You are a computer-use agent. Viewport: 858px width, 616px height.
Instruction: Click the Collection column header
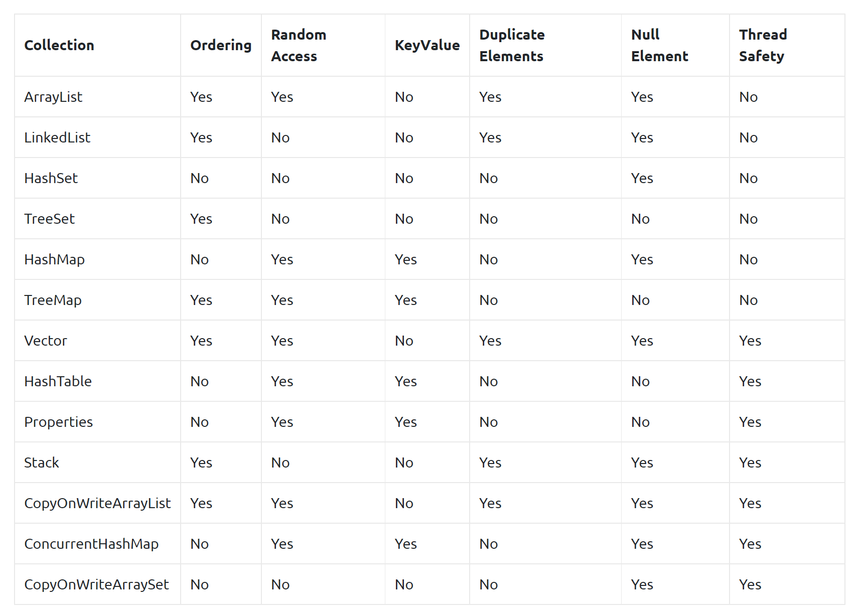pyautogui.click(x=59, y=45)
